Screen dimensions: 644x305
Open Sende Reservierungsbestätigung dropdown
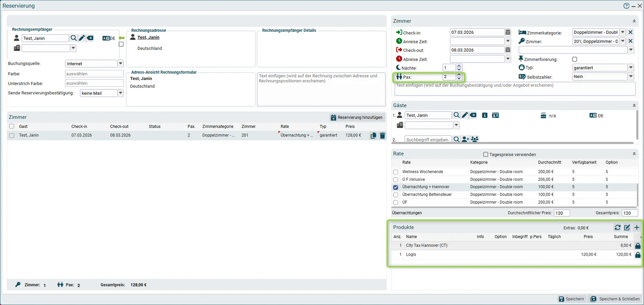120,93
